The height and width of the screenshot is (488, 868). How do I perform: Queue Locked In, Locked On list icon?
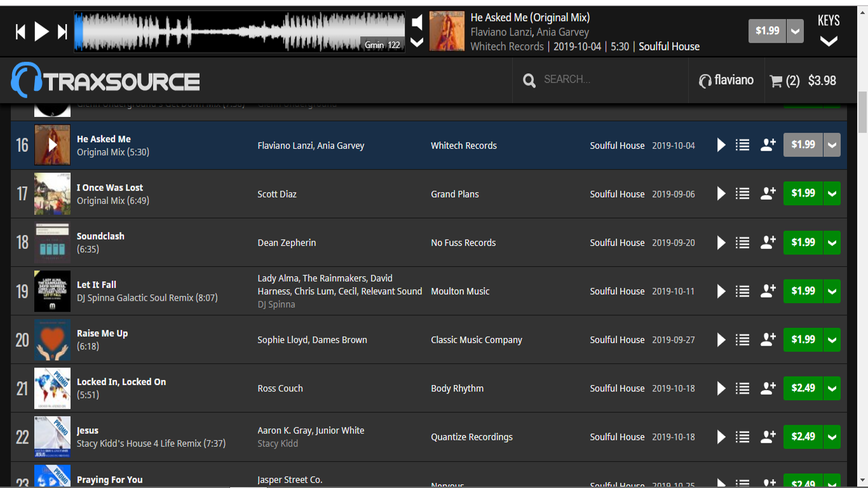(742, 388)
